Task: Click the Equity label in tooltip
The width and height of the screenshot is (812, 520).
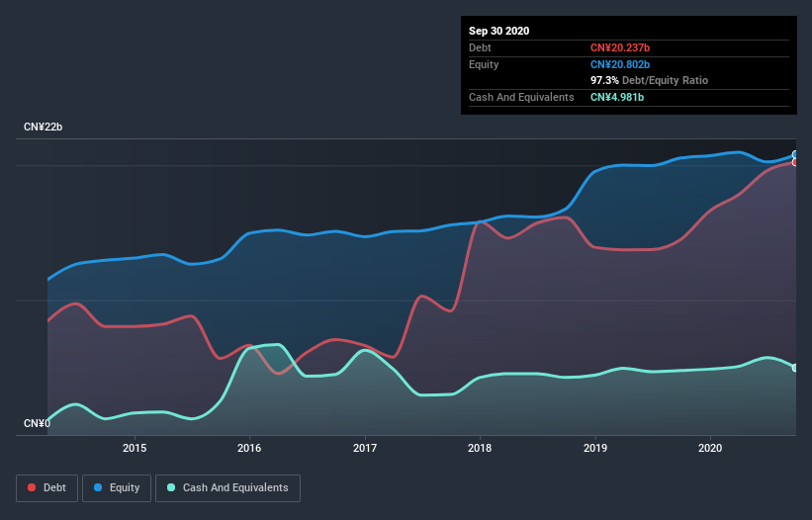Action: [484, 64]
